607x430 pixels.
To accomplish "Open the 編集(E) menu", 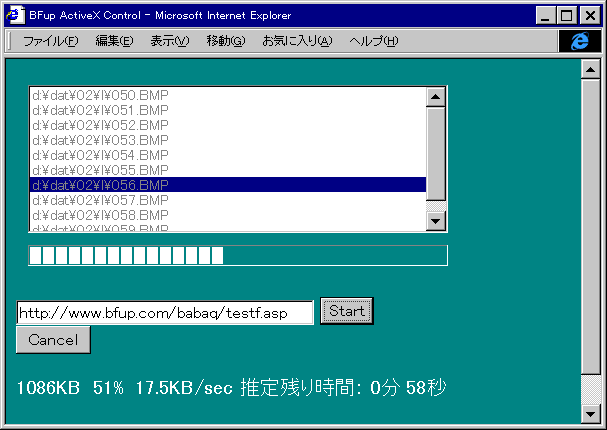I will (114, 41).
